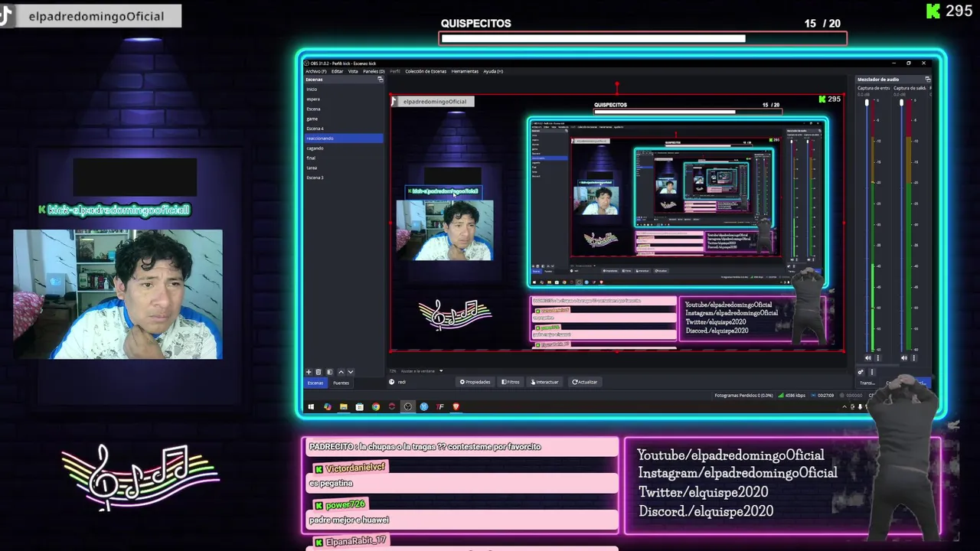Image resolution: width=980 pixels, height=551 pixels.
Task: Open the Windows Start button in taskbar
Action: [x=311, y=407]
